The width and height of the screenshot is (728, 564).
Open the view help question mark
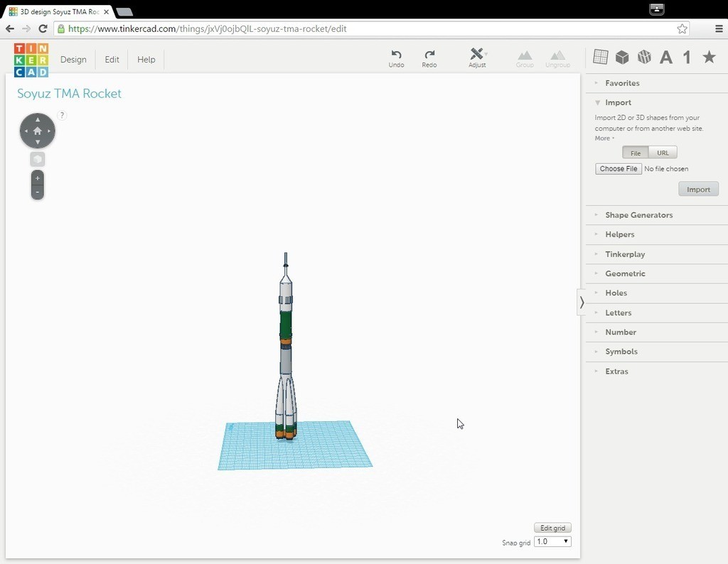coord(62,116)
